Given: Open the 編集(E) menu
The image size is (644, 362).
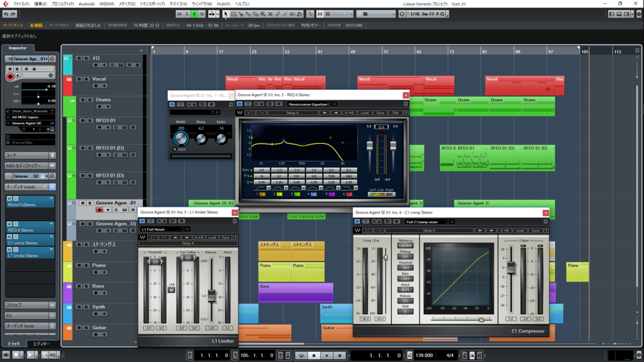Looking at the screenshot, I should (x=40, y=4).
